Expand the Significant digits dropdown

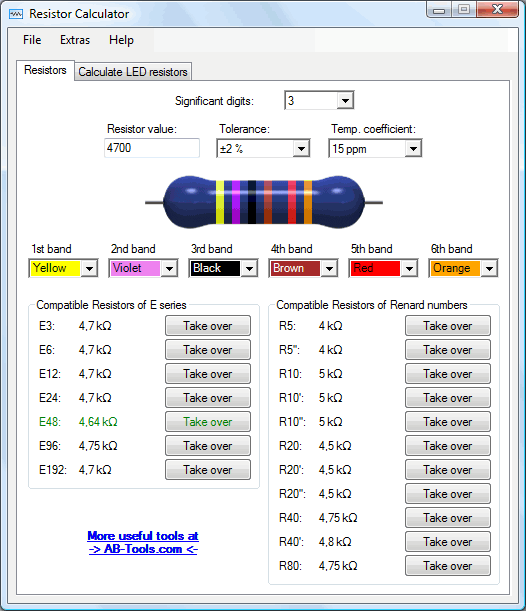345,101
